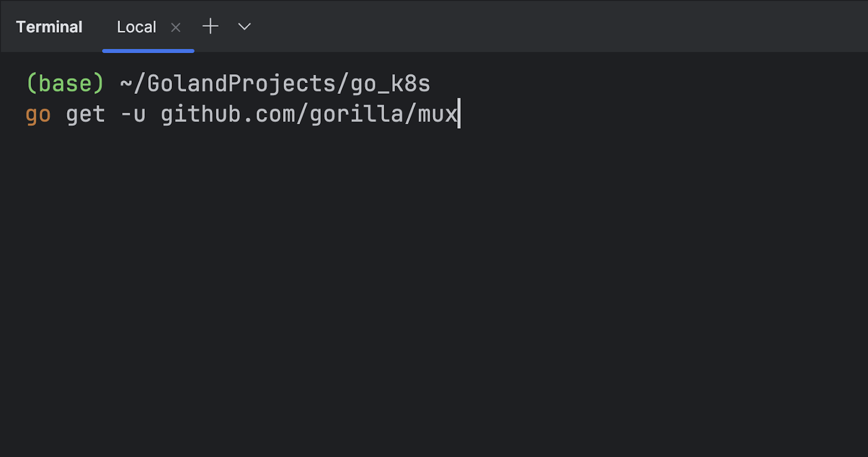Click go_k8s folder name in prompt
This screenshot has height=457, width=868.
click(390, 84)
